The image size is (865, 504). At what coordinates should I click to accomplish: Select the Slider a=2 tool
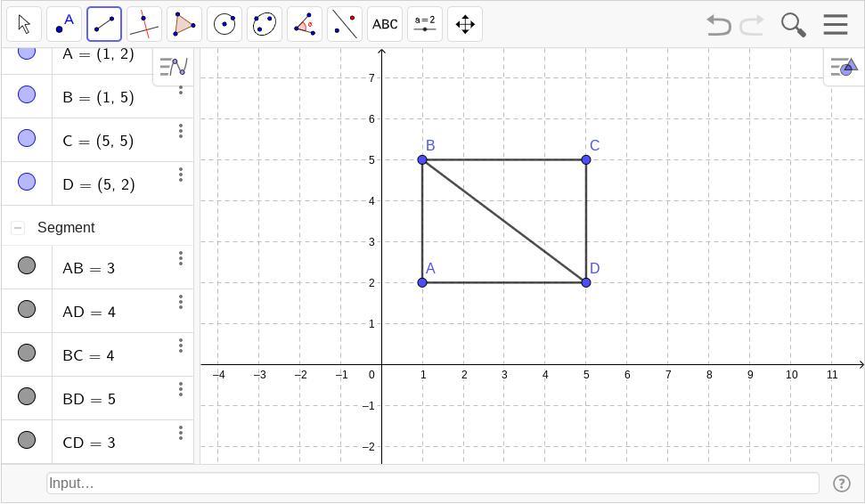click(425, 24)
